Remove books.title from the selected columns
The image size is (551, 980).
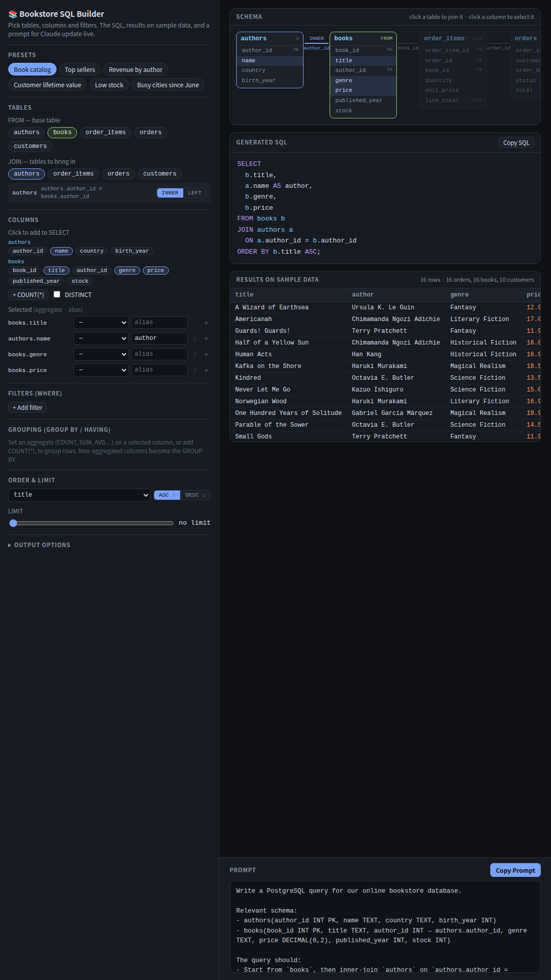(206, 323)
